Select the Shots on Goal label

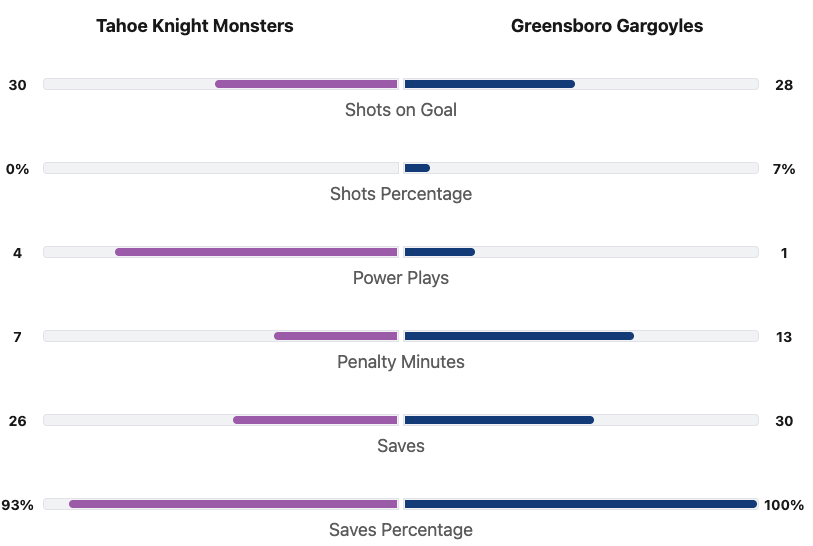tap(401, 110)
